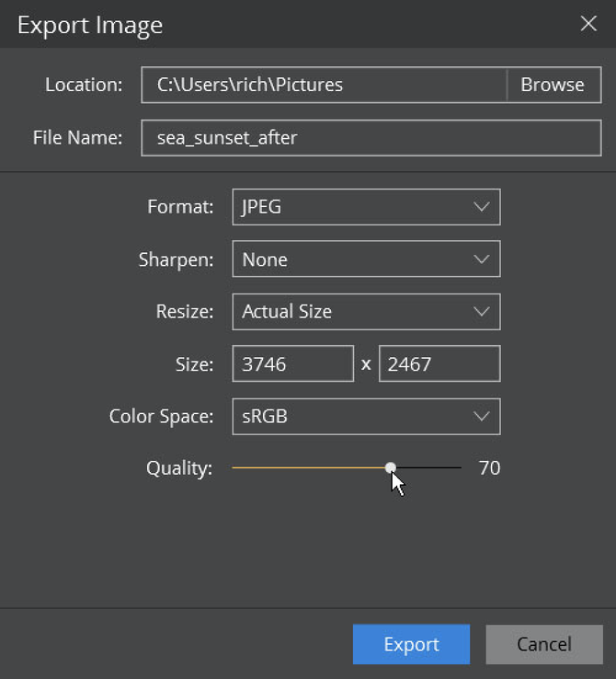The image size is (616, 679).
Task: Cancel the image export
Action: pyautogui.click(x=544, y=644)
